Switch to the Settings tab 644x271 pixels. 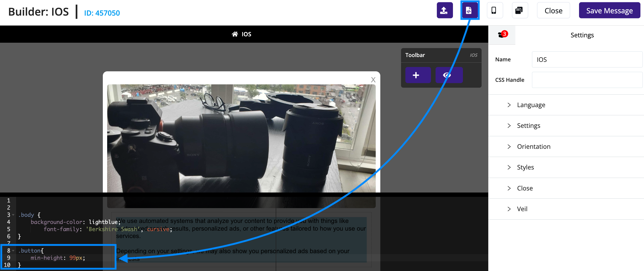tap(582, 35)
